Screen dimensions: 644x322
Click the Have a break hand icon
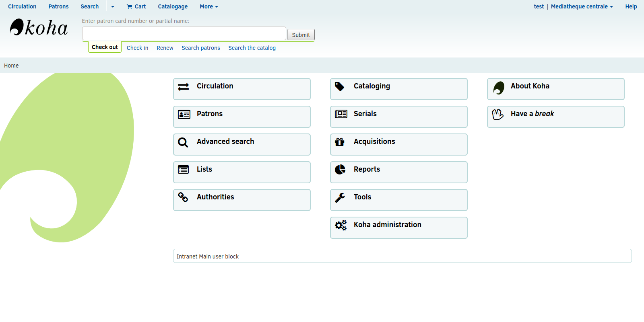pyautogui.click(x=498, y=115)
